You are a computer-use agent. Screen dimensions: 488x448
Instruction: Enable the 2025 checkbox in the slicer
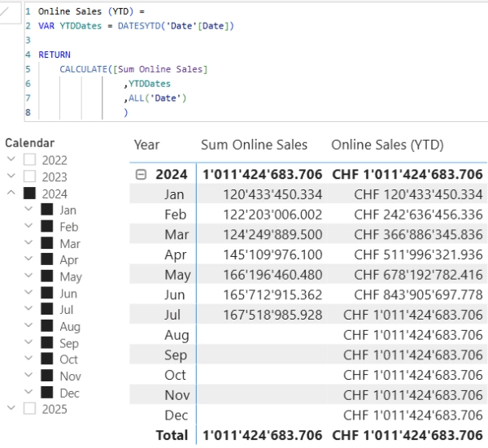pyautogui.click(x=30, y=409)
